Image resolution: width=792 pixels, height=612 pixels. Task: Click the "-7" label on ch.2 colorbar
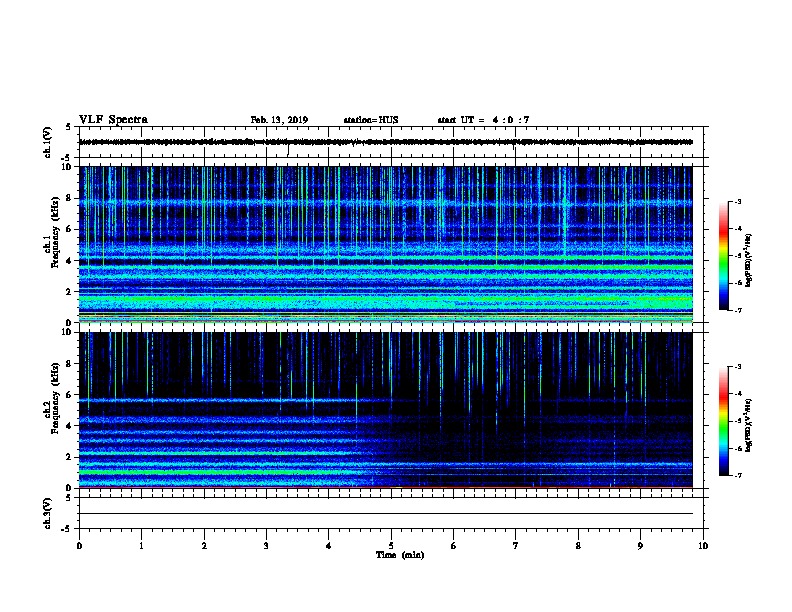tap(738, 476)
